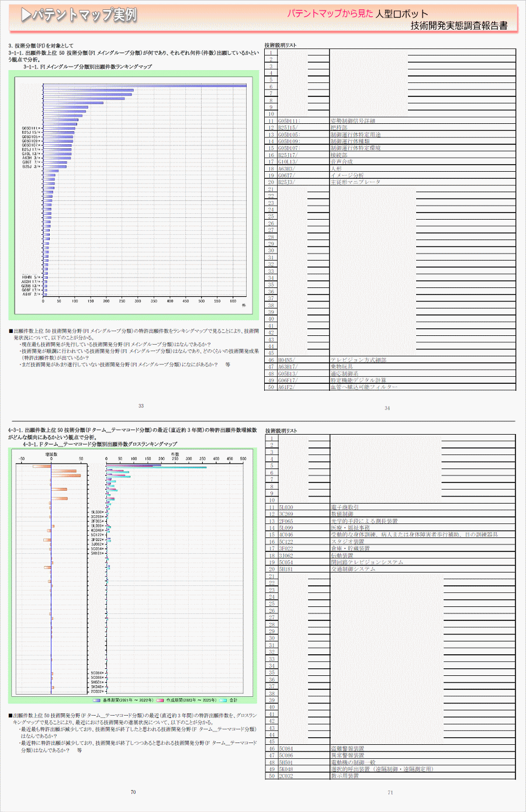Select the 音声合成 entry in upper table
This screenshot has height=812, width=526.
pyautogui.click(x=342, y=162)
